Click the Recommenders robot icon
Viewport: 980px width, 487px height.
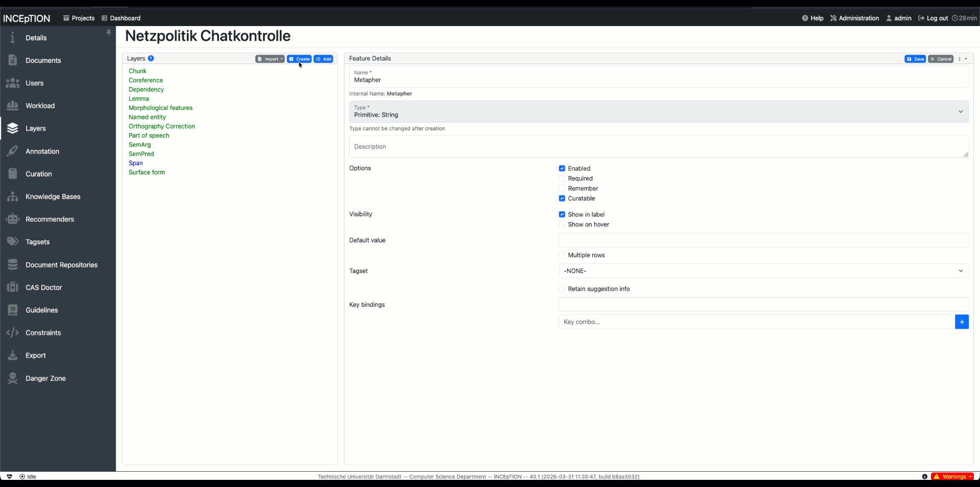pyautogui.click(x=13, y=220)
